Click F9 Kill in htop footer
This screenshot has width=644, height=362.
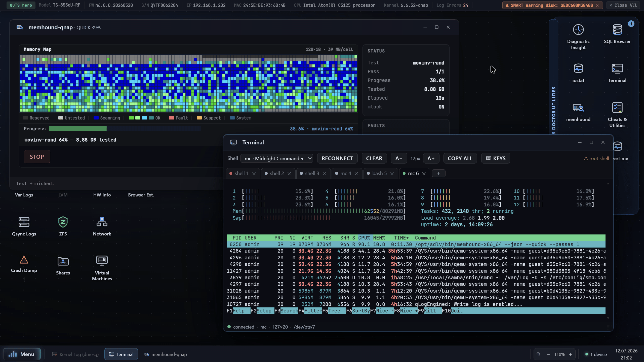(430, 311)
